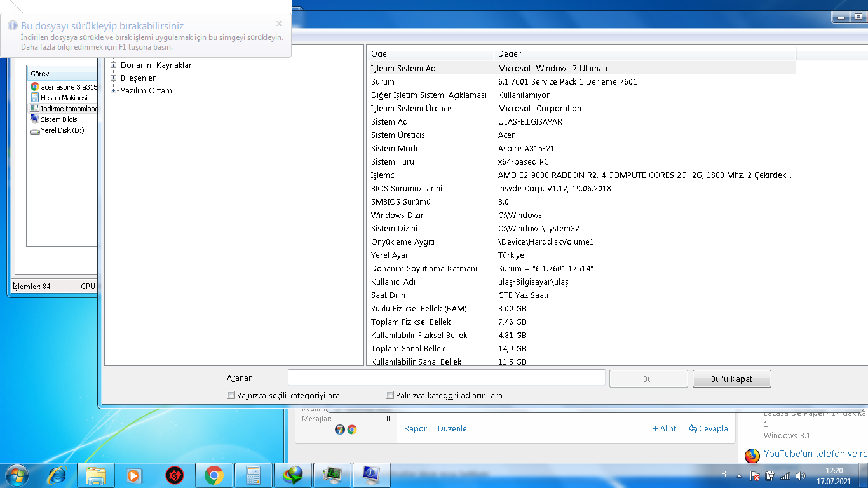
Task: Select Yazılım Ortamı in the tree
Action: click(x=147, y=90)
